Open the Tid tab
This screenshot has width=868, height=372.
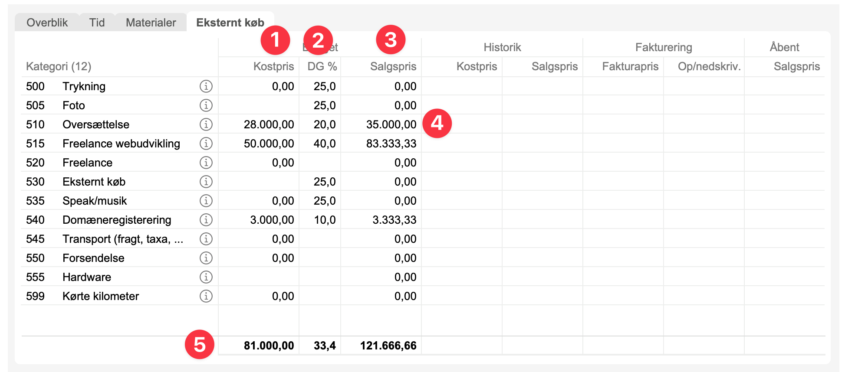point(97,23)
